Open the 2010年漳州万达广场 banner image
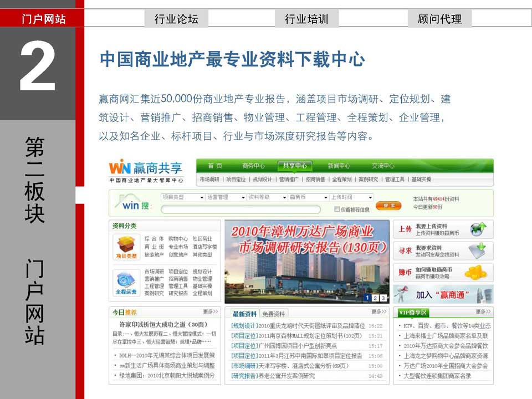Viewport: 532px width, 399px height. click(x=307, y=262)
